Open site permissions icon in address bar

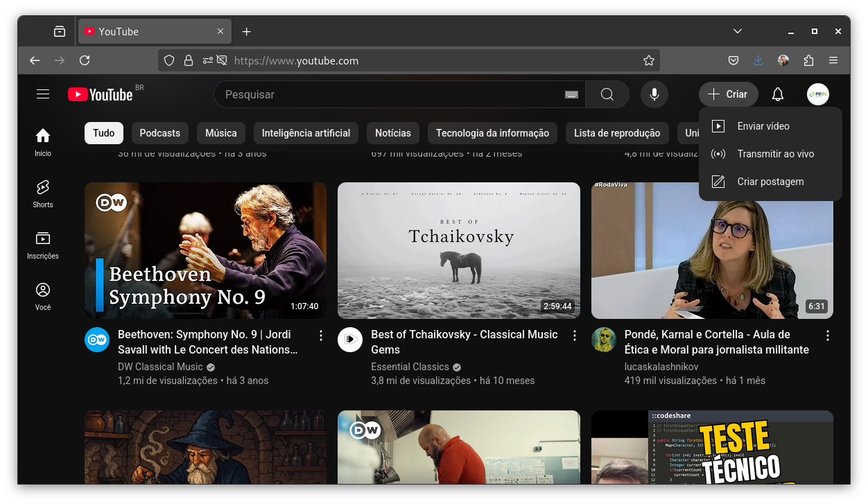(x=207, y=60)
